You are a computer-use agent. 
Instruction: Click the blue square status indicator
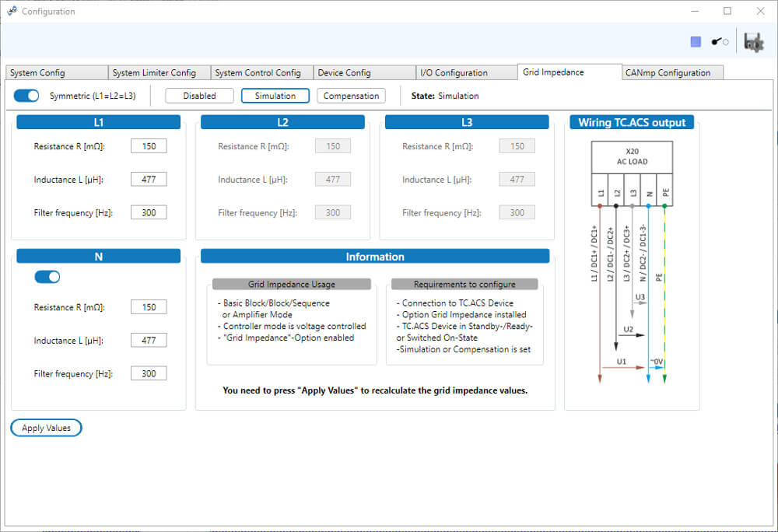click(x=696, y=42)
